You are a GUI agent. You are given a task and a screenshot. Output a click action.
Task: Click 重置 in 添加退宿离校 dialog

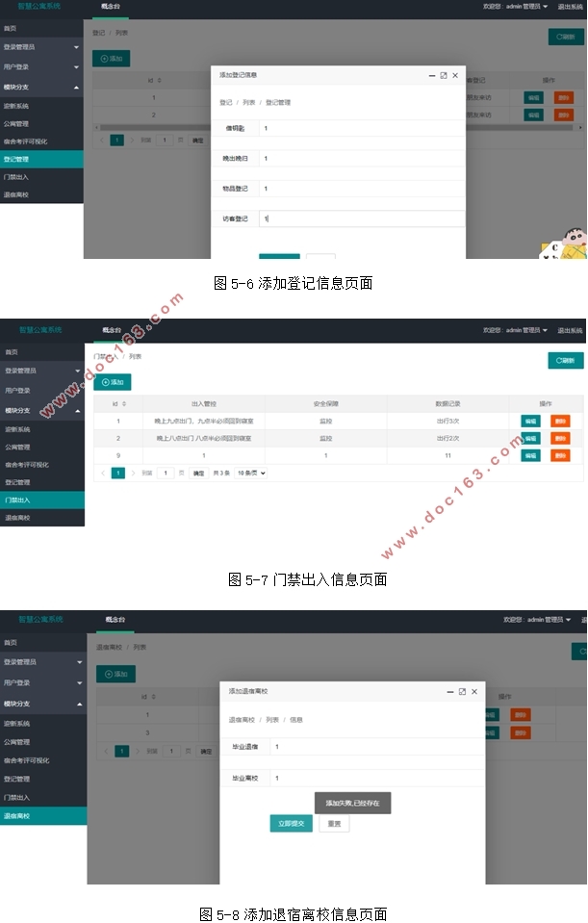334,824
